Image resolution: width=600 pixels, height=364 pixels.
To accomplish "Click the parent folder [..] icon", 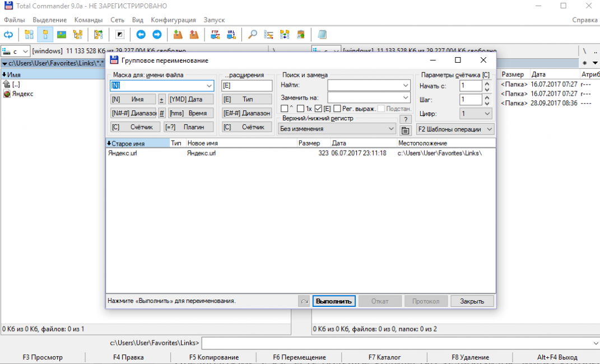I will pos(7,84).
